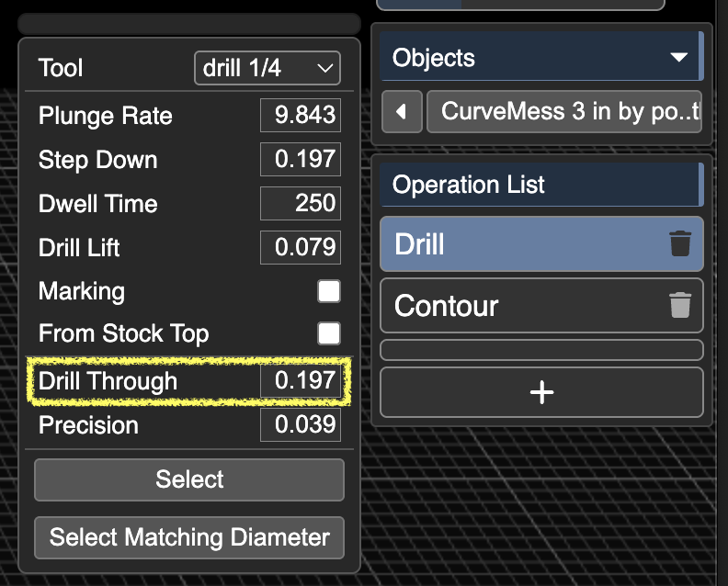Open the Tool dropdown showing drill 1/4

pos(267,68)
